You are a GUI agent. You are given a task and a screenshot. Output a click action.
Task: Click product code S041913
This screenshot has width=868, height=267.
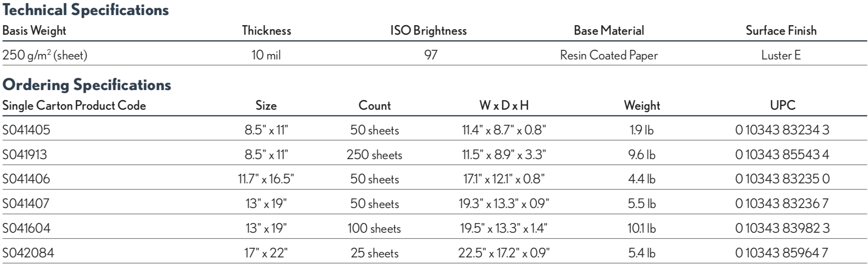(x=25, y=155)
